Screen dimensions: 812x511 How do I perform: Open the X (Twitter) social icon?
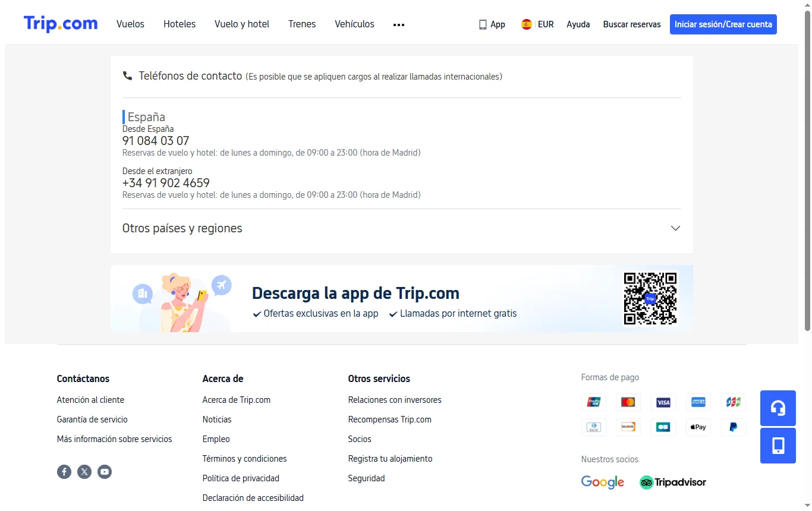tap(84, 472)
